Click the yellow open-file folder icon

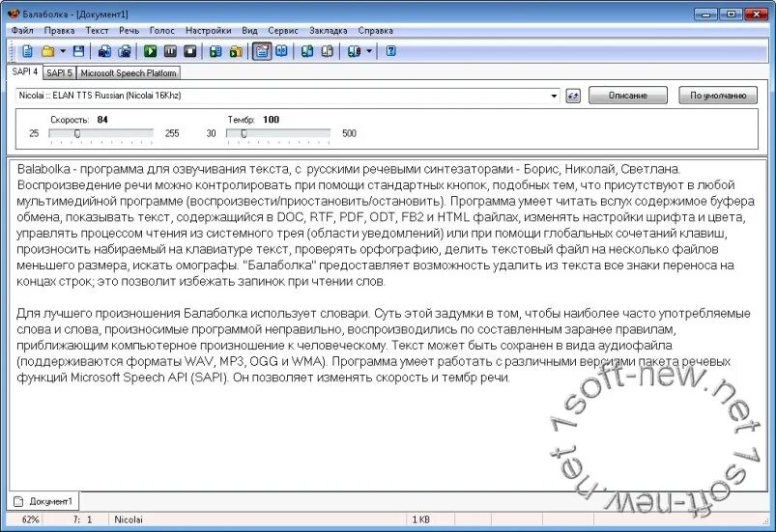point(48,51)
